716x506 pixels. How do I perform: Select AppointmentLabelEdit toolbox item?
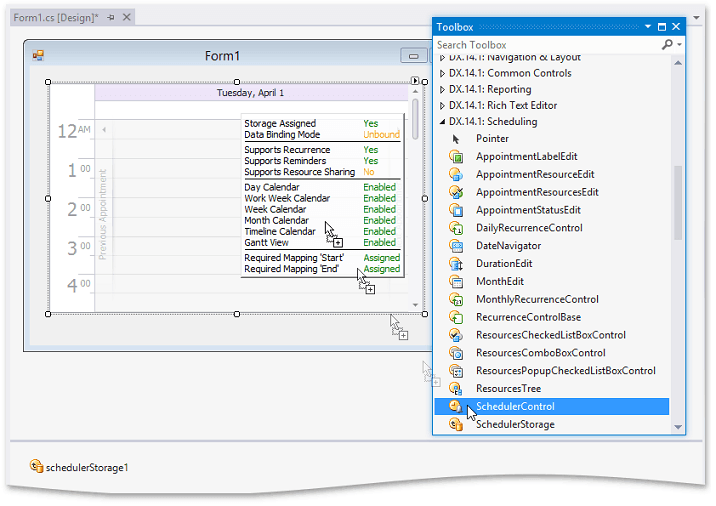[x=526, y=157]
